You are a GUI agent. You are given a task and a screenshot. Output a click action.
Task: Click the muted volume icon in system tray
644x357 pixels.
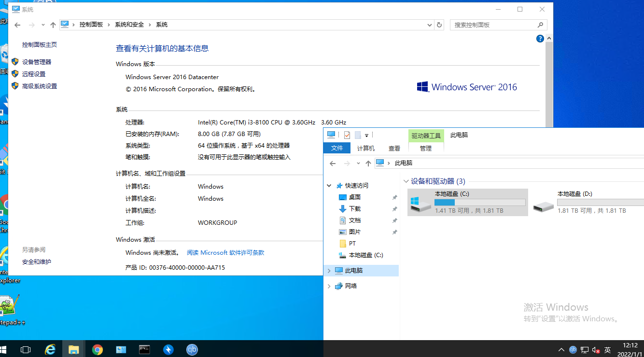coord(596,350)
